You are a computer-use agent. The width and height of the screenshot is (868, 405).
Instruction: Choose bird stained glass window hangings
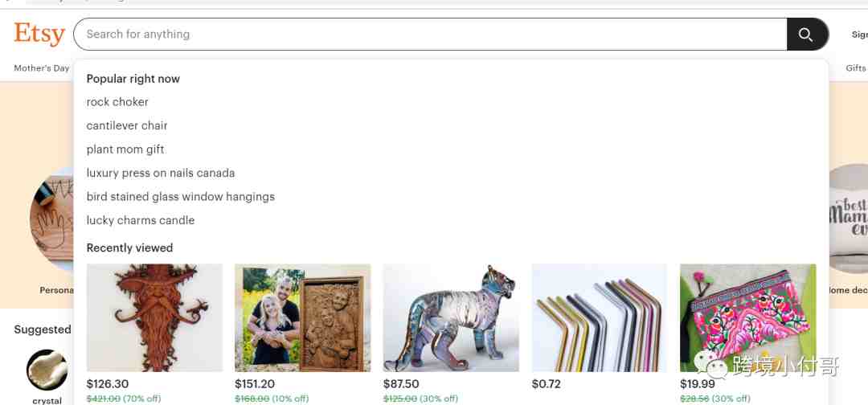pyautogui.click(x=181, y=196)
